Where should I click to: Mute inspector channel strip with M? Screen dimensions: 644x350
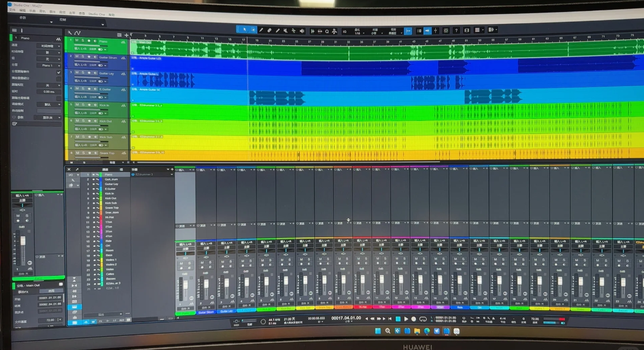pyautogui.click(x=18, y=216)
